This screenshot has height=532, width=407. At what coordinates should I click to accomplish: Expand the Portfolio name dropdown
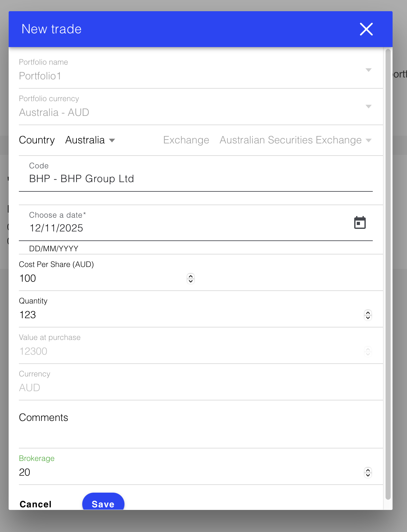tap(368, 70)
